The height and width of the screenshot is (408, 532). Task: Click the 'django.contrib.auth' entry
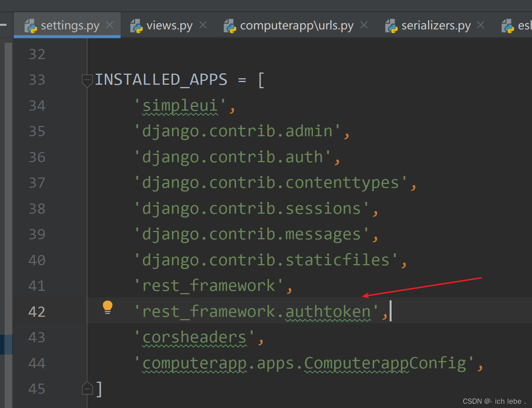[232, 157]
